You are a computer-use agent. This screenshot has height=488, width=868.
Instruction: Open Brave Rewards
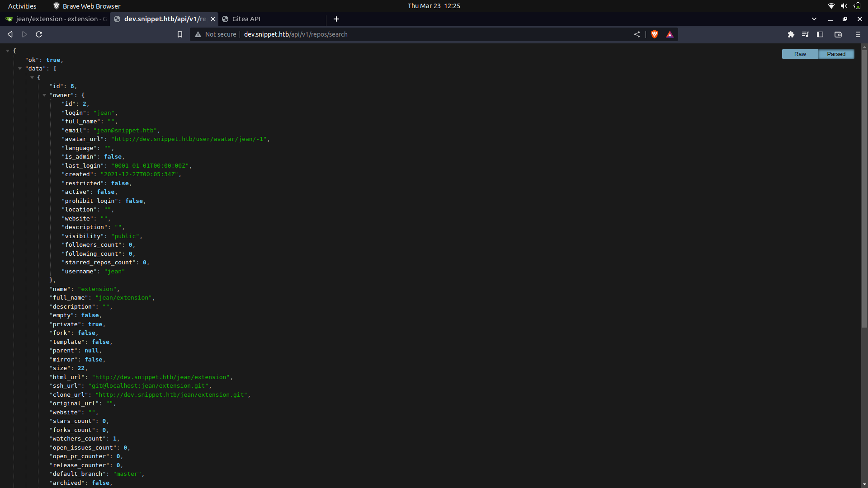tap(670, 34)
